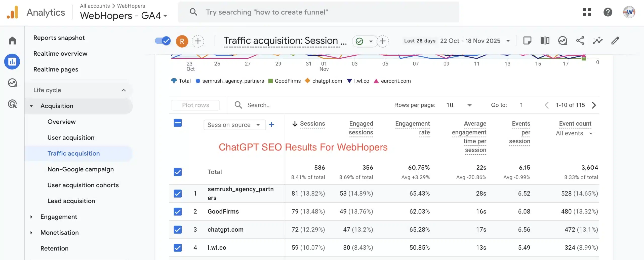Collapse the Life cycle section
This screenshot has height=260, width=644.
pos(123,90)
